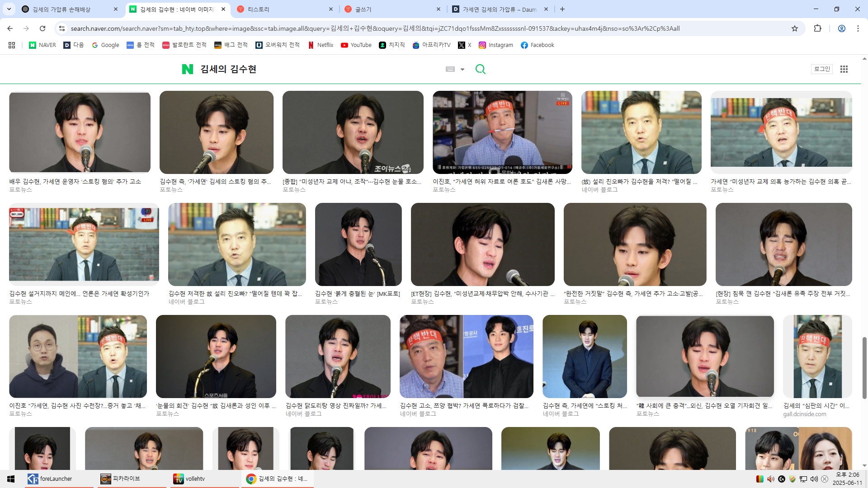Screen dimensions: 868x488
Task: Open the first Kim Soo-hyun photo thumbnail
Action: pyautogui.click(x=80, y=132)
